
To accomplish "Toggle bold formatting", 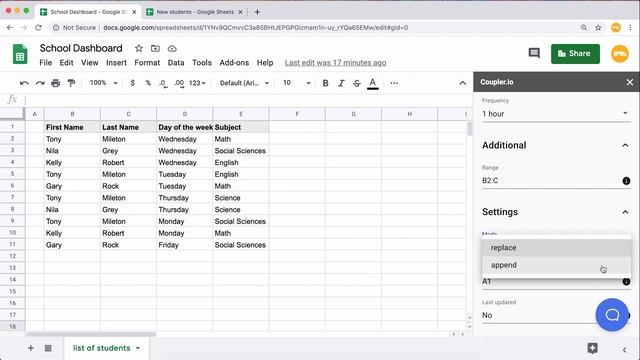I will (325, 83).
